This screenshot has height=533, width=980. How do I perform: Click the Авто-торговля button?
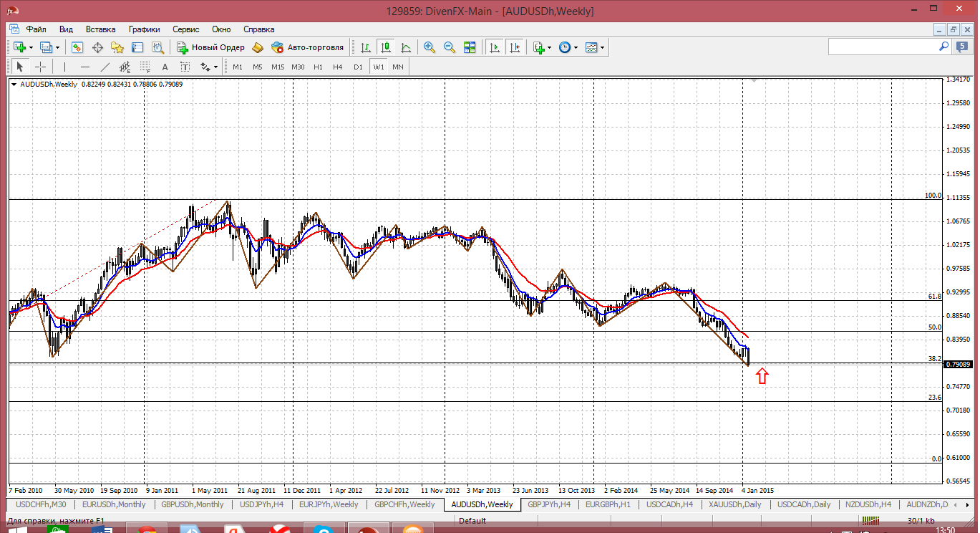coord(308,47)
